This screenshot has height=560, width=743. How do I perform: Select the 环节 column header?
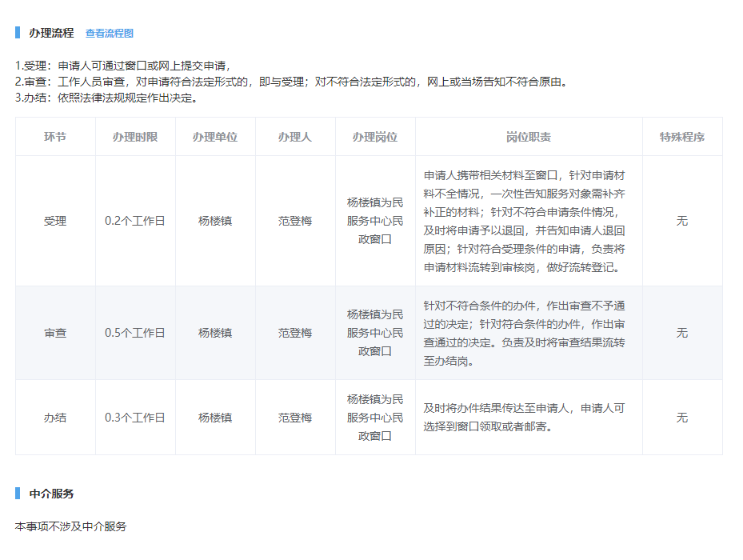pyautogui.click(x=55, y=137)
